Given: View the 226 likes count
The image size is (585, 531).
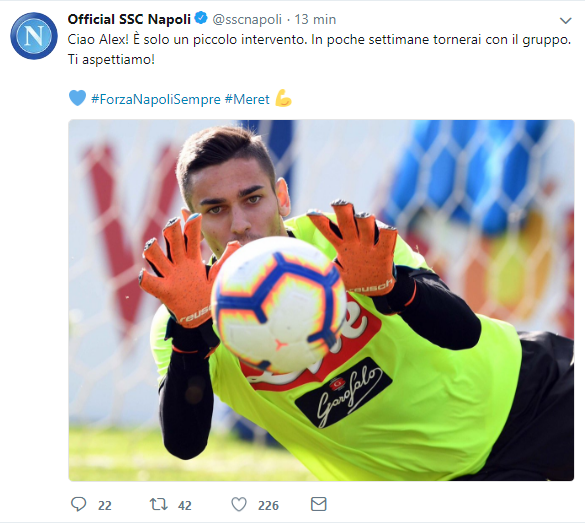Looking at the screenshot, I should [268, 506].
